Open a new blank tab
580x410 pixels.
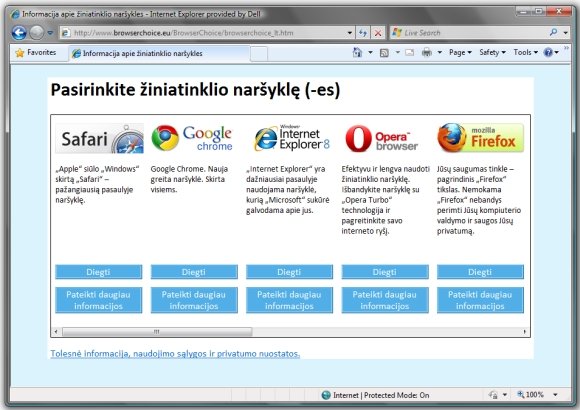259,54
